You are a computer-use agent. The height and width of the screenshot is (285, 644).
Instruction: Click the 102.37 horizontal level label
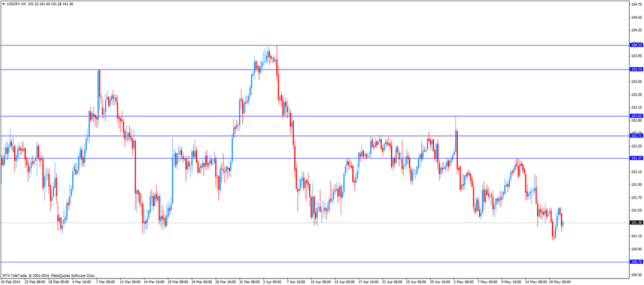(x=636, y=158)
